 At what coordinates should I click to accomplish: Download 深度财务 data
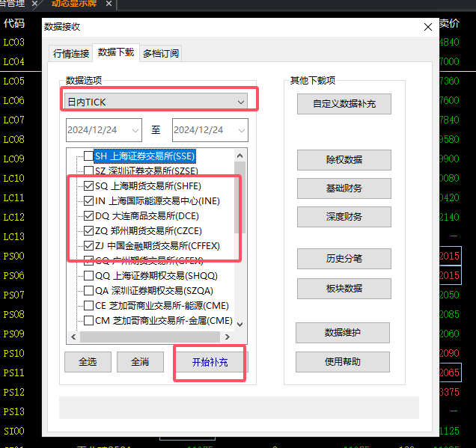(x=344, y=217)
